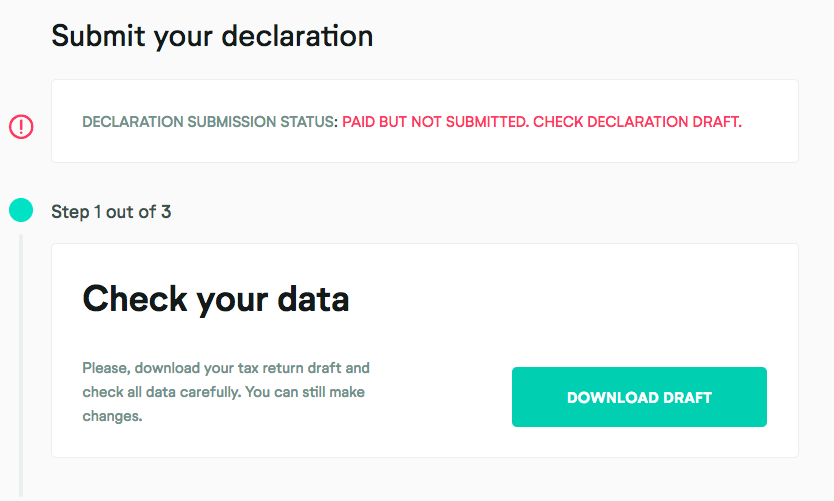The width and height of the screenshot is (834, 501).
Task: Click the 'Submit your declaration' page heading
Action: (212, 36)
